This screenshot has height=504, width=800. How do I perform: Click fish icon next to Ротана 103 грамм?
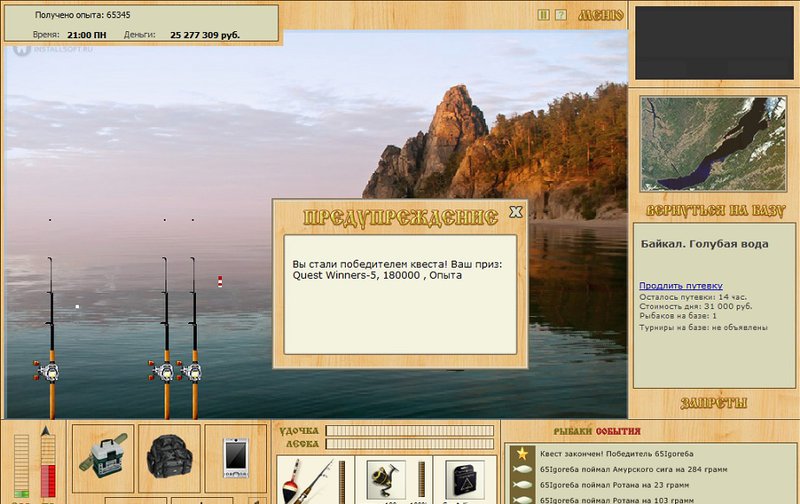coord(522,500)
